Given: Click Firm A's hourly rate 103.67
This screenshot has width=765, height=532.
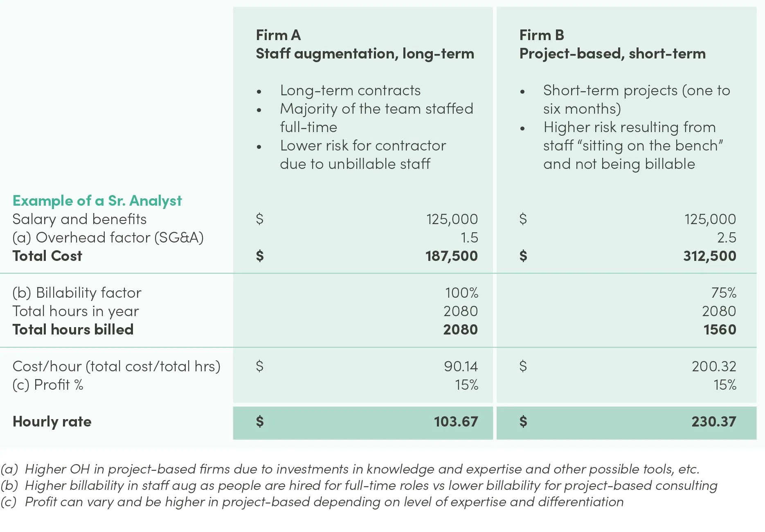Looking at the screenshot, I should 456,422.
